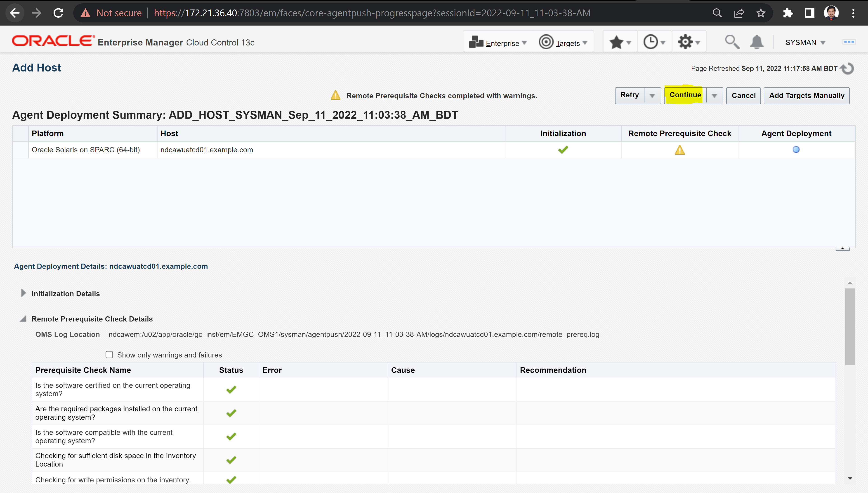Screen dimensions: 868x493
Task: Open the Continue dropdown arrow
Action: 715,96
